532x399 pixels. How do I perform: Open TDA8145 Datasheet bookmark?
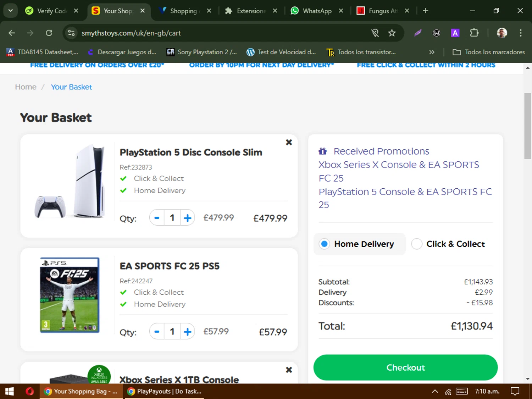point(43,52)
